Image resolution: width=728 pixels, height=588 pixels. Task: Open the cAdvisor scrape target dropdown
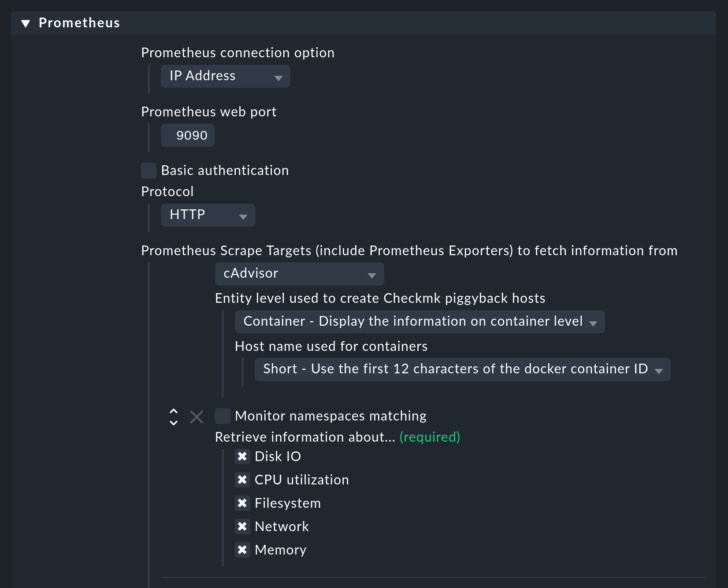coord(299,274)
